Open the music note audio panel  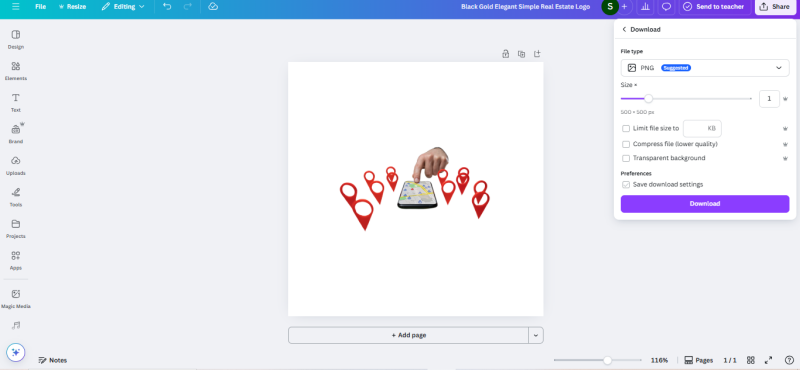tap(16, 325)
